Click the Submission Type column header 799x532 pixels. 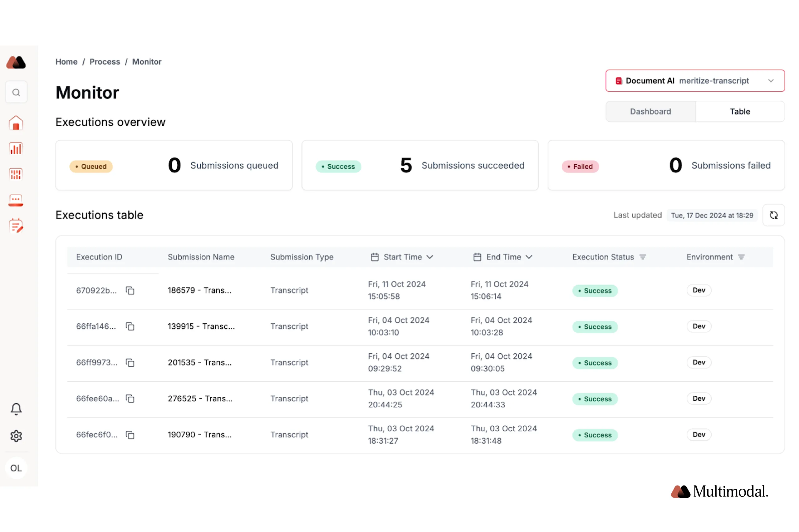[x=301, y=257]
